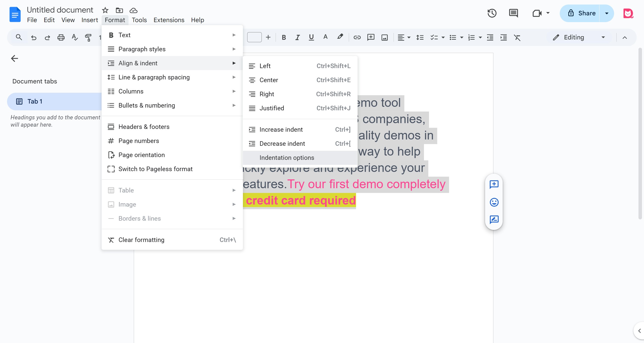Open the Tools menu
Image resolution: width=644 pixels, height=343 pixels.
pyautogui.click(x=139, y=20)
